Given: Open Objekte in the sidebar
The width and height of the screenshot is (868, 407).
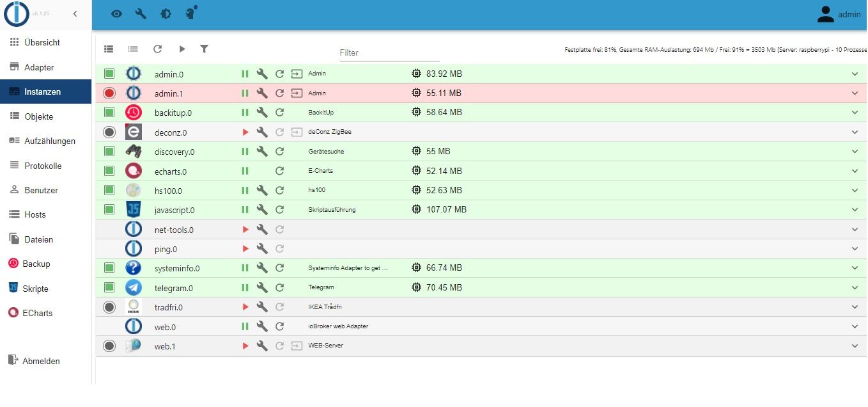Looking at the screenshot, I should coord(38,116).
